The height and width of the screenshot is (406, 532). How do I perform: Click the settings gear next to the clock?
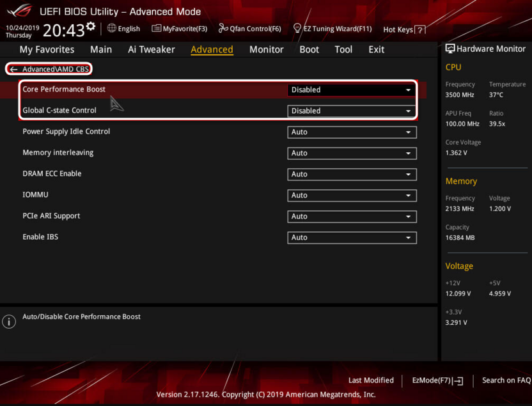tap(91, 26)
